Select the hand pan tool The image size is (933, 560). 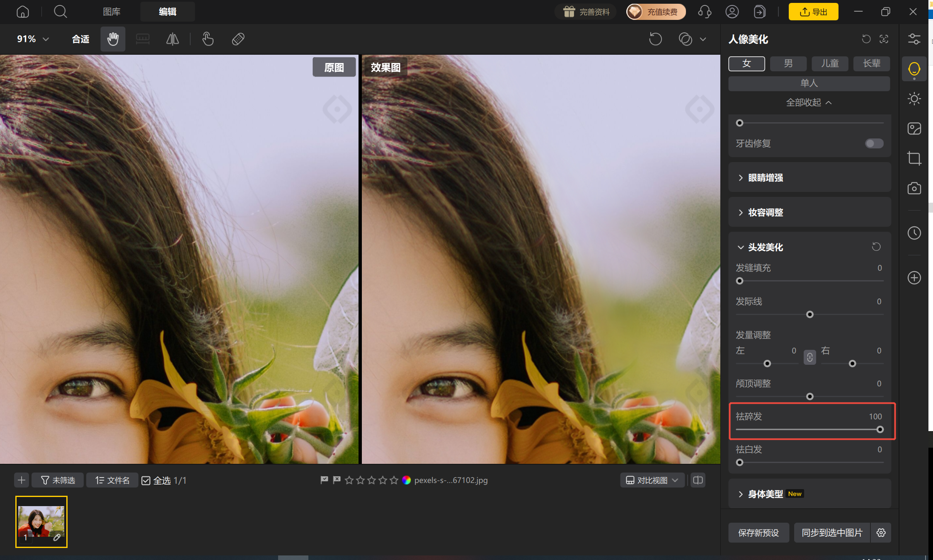(113, 39)
